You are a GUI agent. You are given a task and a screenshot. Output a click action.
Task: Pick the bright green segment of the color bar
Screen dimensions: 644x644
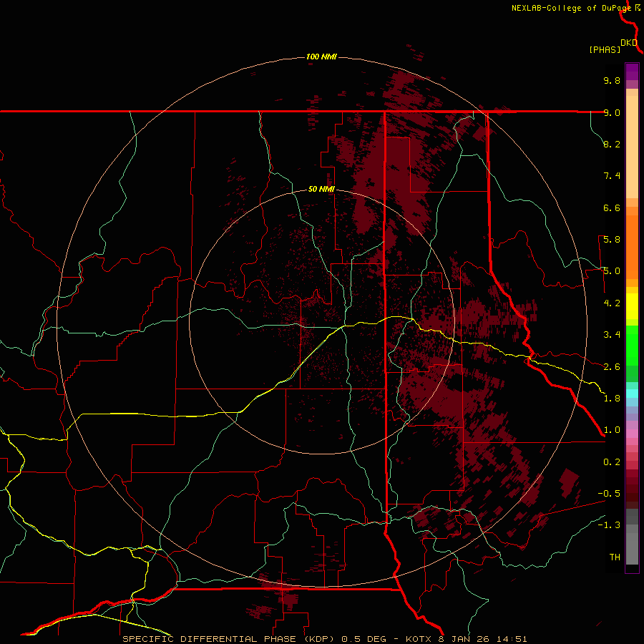(x=632, y=345)
